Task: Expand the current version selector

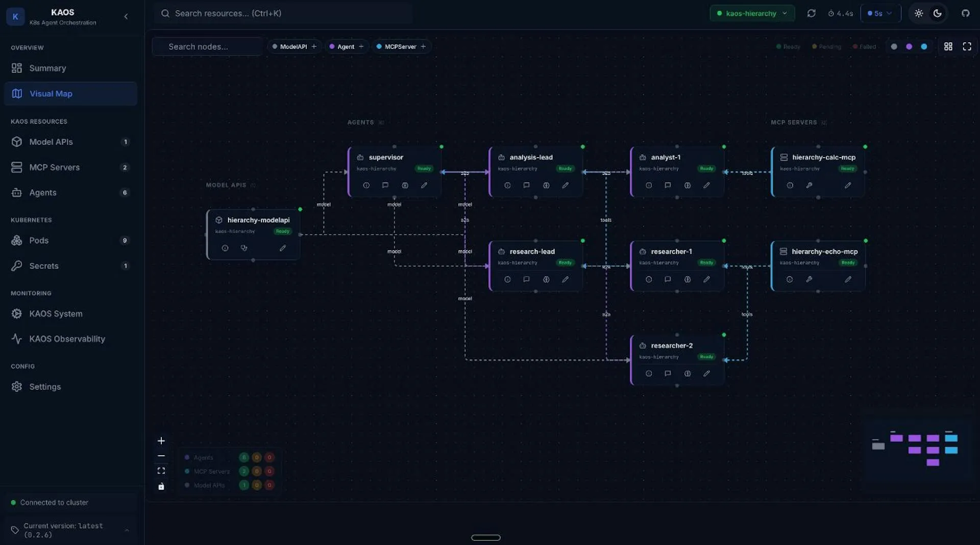Action: coord(70,530)
